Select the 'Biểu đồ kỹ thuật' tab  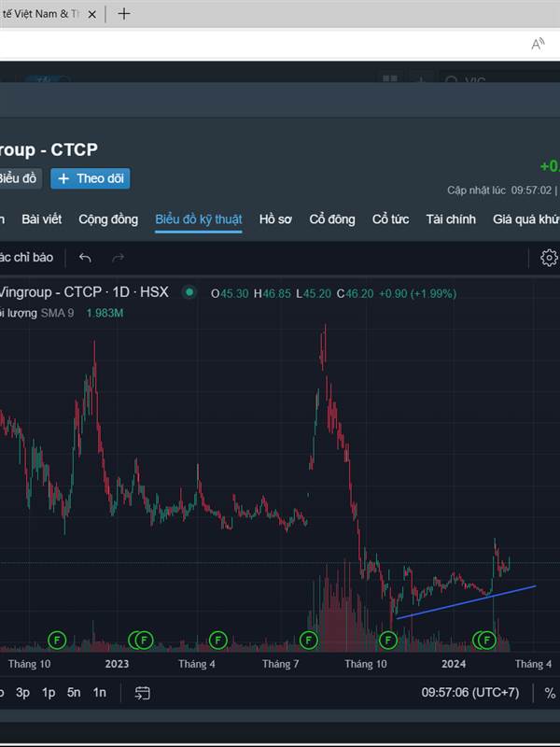pyautogui.click(x=199, y=219)
